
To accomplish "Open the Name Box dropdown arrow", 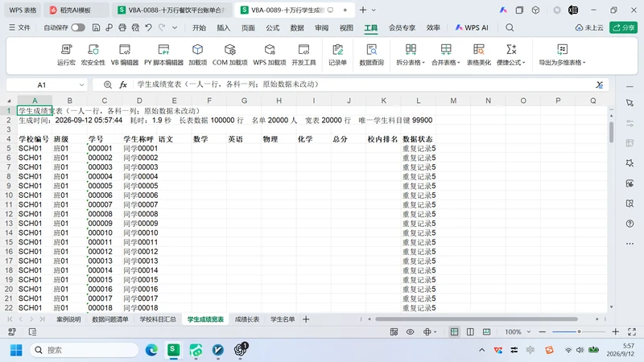I will (x=82, y=85).
